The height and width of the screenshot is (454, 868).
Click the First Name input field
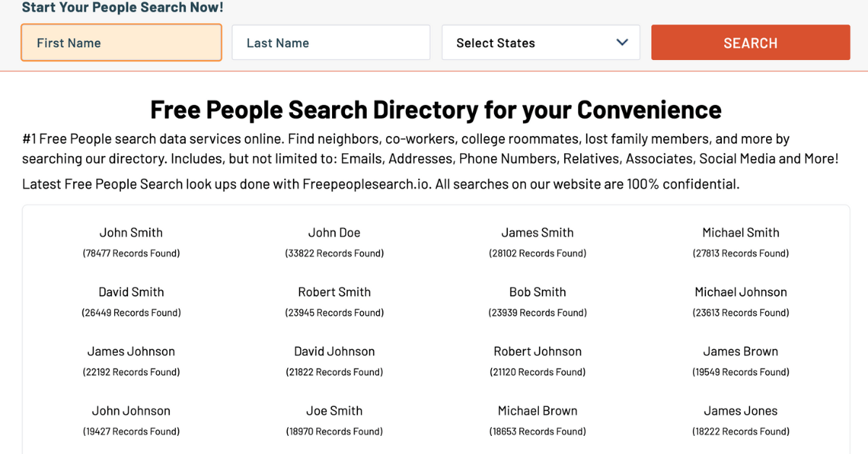121,42
